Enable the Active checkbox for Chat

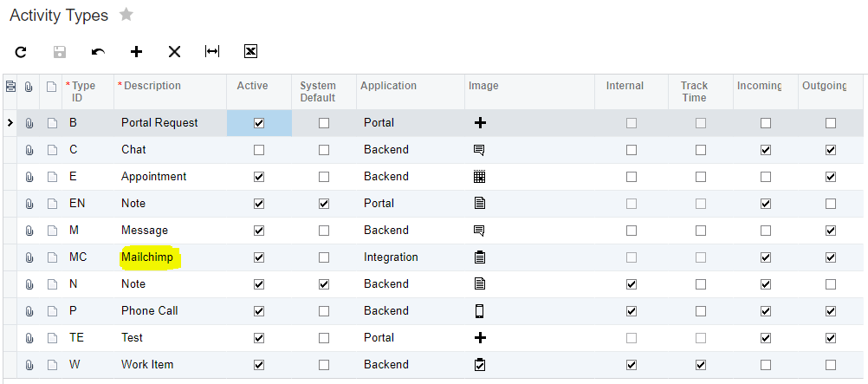click(x=258, y=150)
